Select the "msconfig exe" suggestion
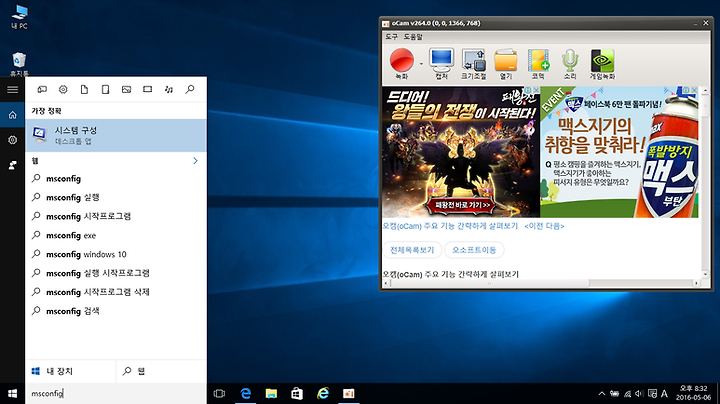The height and width of the screenshot is (404, 720). pos(116,236)
